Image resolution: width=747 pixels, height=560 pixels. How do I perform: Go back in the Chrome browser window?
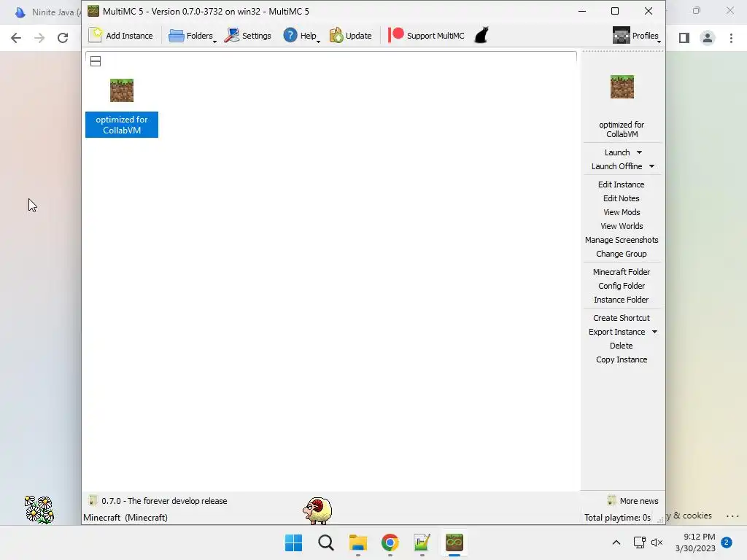click(x=16, y=38)
